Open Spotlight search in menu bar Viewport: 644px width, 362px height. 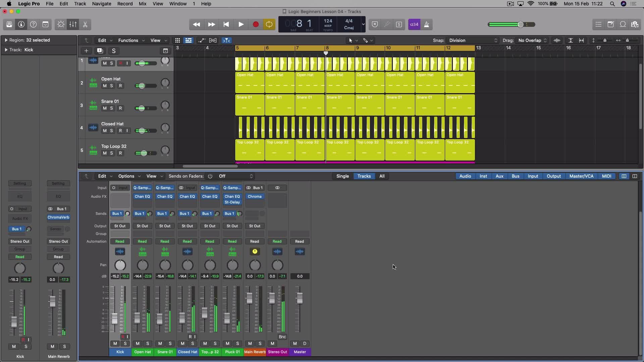pos(612,4)
